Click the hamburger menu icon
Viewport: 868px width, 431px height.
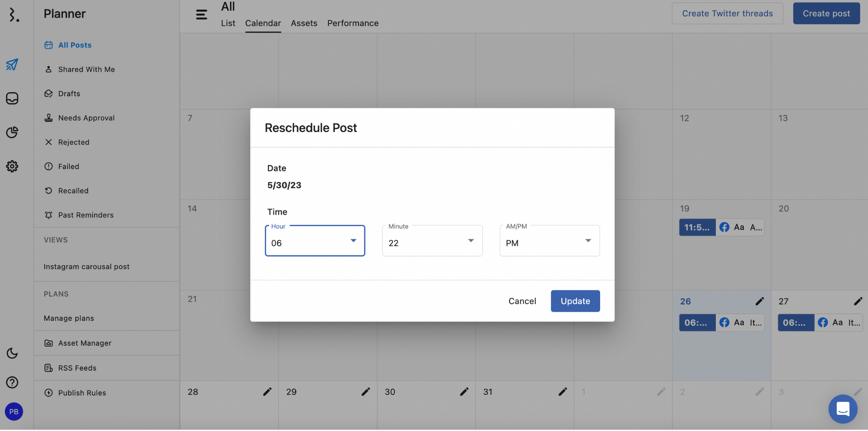point(201,15)
